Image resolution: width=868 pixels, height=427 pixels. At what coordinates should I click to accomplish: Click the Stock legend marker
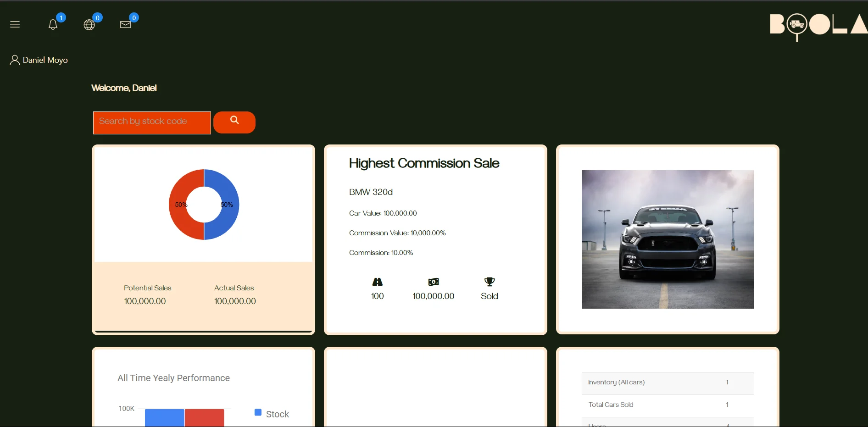[257, 412]
